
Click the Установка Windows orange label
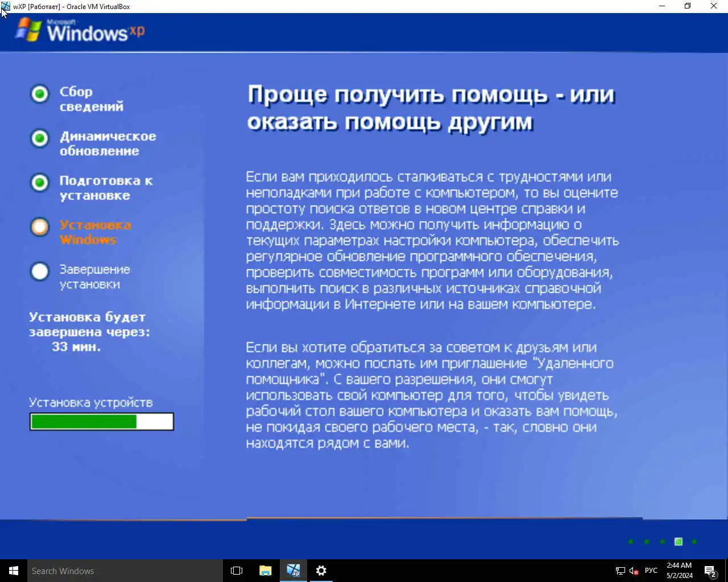[95, 232]
